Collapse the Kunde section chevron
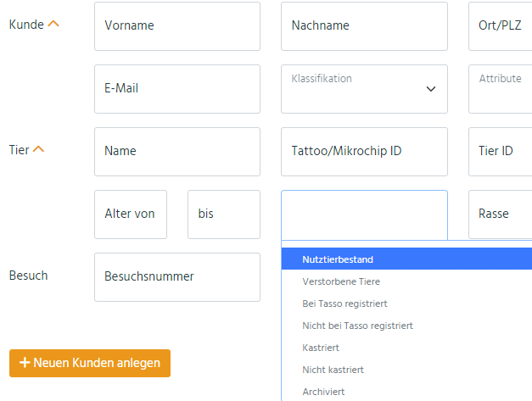This screenshot has height=401, width=532. (53, 24)
